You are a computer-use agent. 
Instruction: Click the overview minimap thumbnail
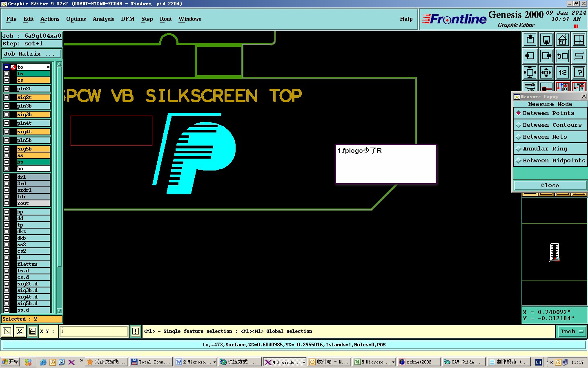554,252
